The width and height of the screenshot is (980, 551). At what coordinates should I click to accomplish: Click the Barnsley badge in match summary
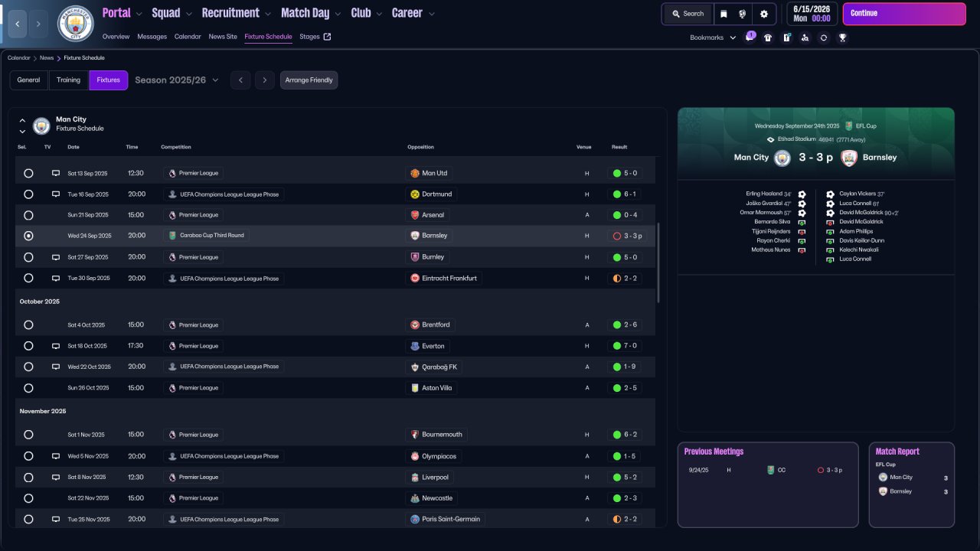pyautogui.click(x=848, y=158)
